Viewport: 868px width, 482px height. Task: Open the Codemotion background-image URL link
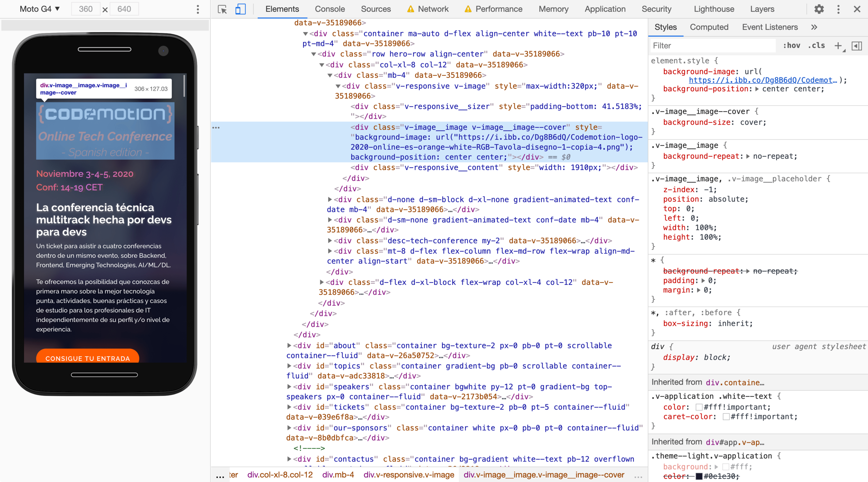[762, 80]
